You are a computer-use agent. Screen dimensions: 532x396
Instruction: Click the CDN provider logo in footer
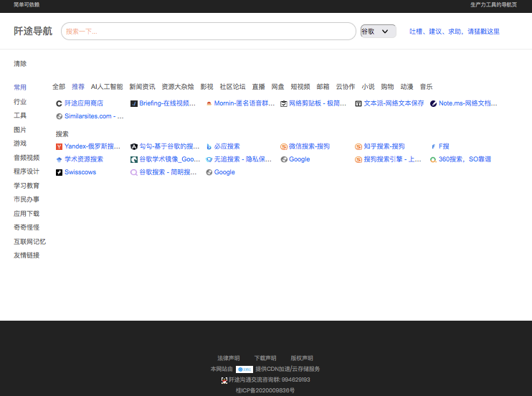[244, 369]
